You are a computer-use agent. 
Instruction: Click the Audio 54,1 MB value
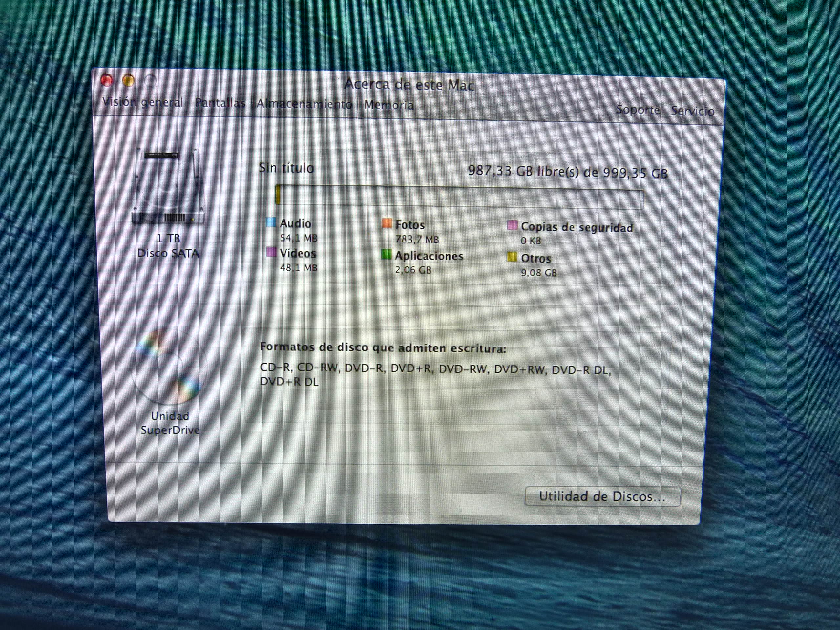point(299,238)
